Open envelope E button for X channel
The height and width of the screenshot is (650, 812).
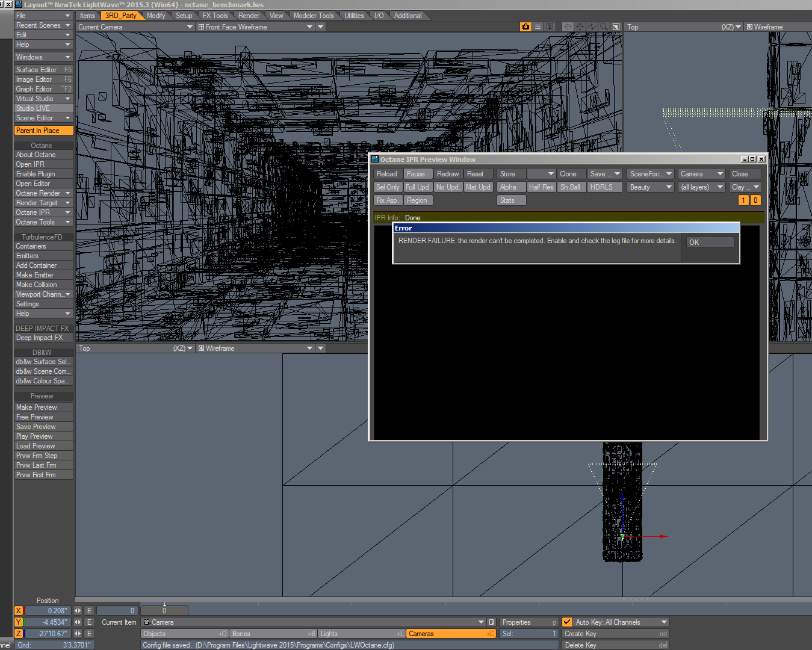[x=89, y=611]
